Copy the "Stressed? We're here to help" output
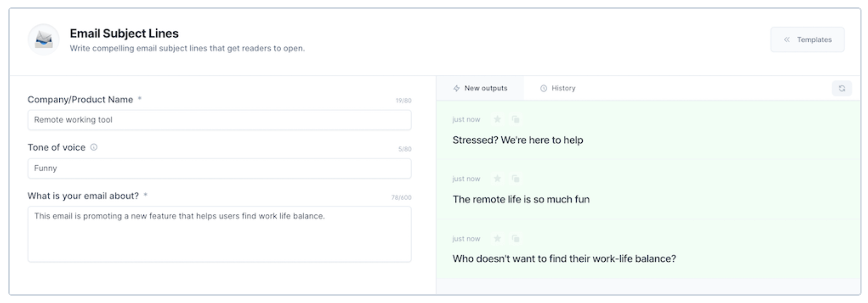 (516, 119)
